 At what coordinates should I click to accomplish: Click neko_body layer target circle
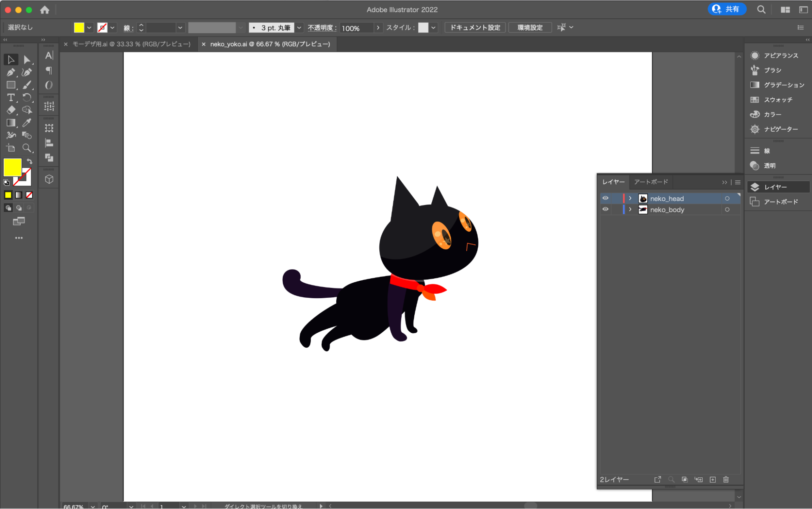coord(727,210)
